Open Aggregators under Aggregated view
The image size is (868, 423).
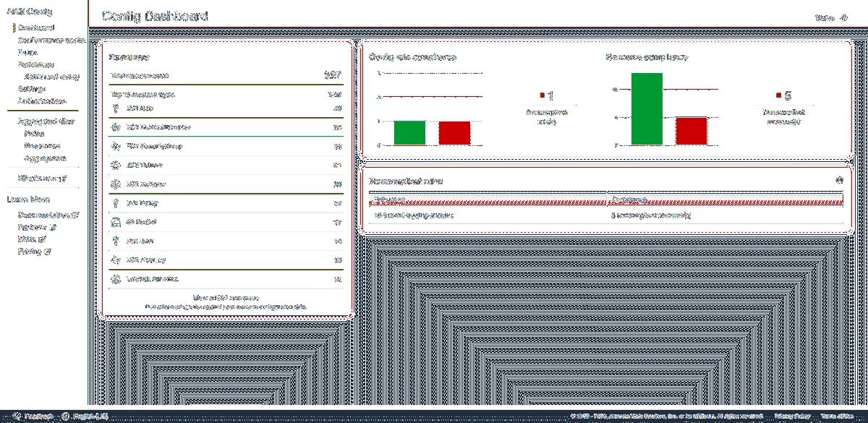tap(46, 158)
